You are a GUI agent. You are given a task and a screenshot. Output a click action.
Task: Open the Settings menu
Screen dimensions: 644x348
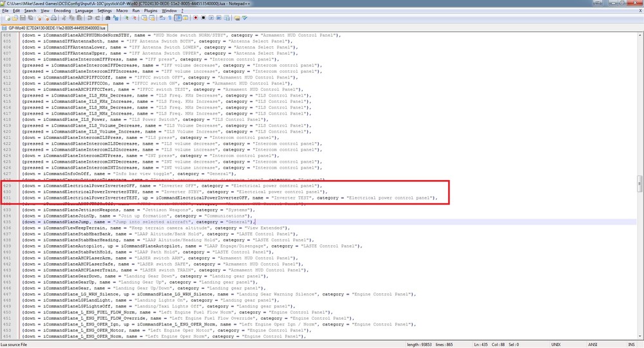pyautogui.click(x=104, y=11)
